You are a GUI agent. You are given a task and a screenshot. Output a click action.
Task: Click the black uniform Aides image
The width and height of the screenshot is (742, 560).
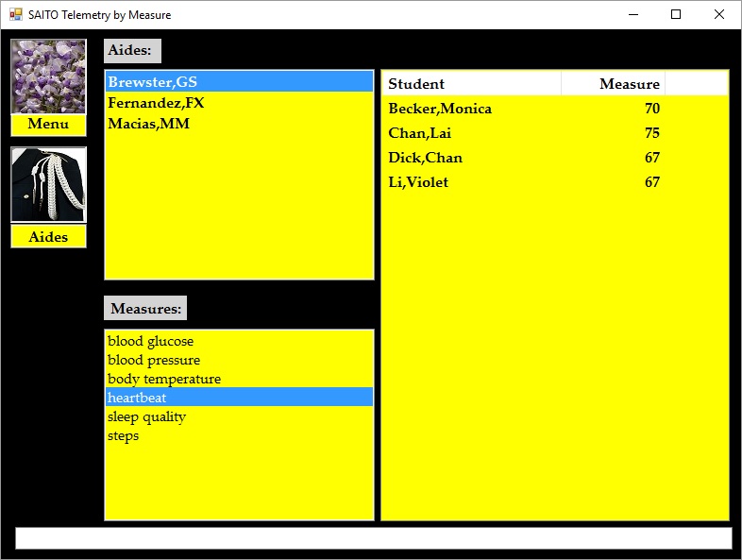(48, 185)
